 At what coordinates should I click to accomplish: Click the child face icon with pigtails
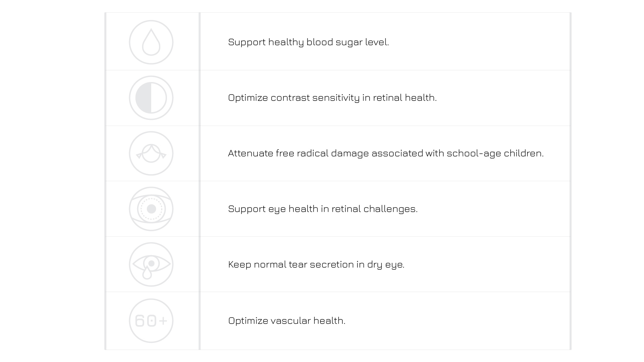tap(151, 153)
